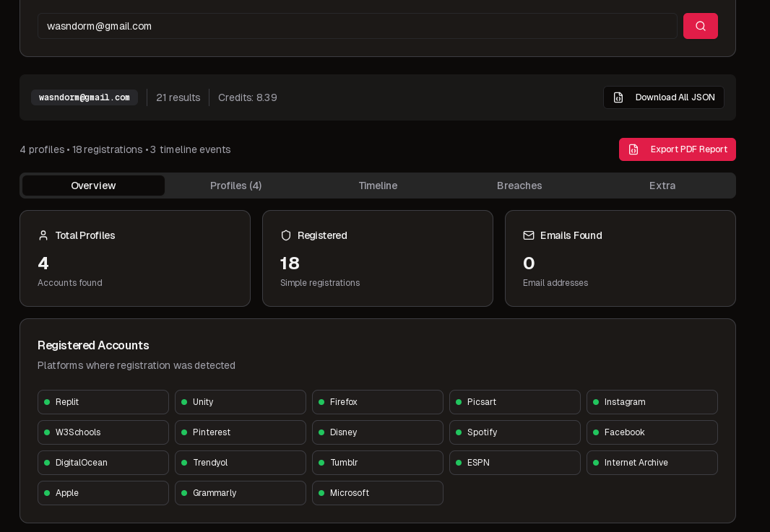Click the Emails Found envelope icon
Image resolution: width=770 pixels, height=532 pixels.
pyautogui.click(x=529, y=235)
